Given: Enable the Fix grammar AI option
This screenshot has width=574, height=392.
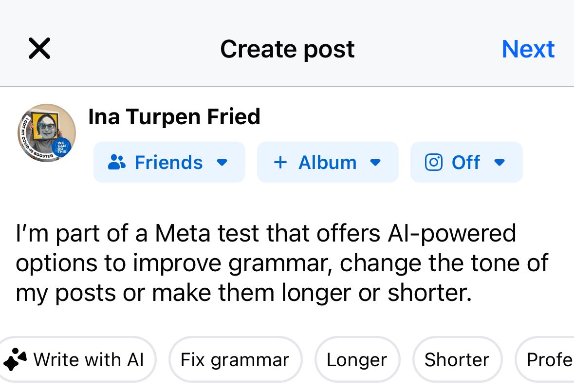Looking at the screenshot, I should tap(235, 359).
